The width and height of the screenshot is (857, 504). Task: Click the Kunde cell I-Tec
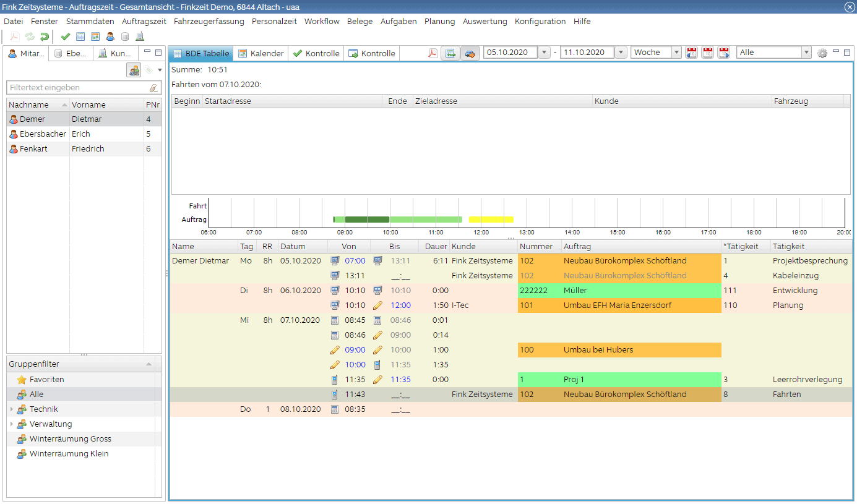484,305
